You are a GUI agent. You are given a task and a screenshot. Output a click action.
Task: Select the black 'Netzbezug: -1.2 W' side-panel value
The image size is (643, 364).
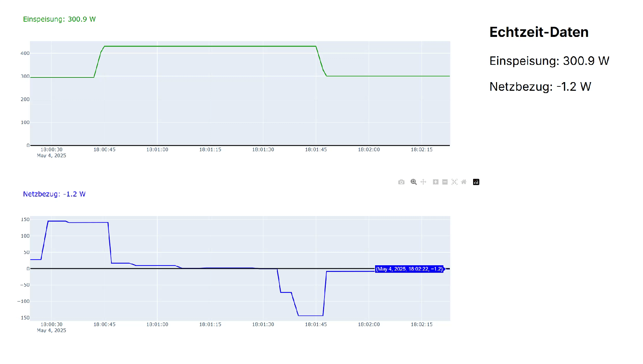click(x=540, y=87)
